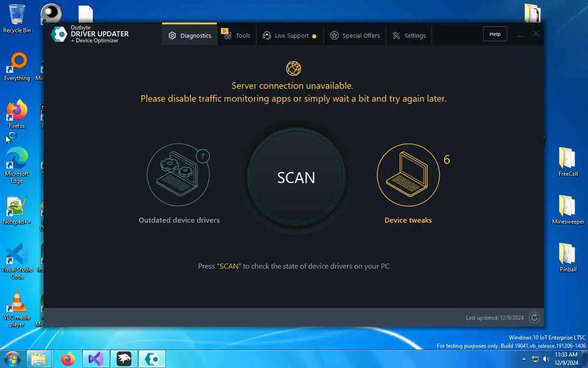Click the globe server connection icon
The height and width of the screenshot is (368, 588).
294,69
